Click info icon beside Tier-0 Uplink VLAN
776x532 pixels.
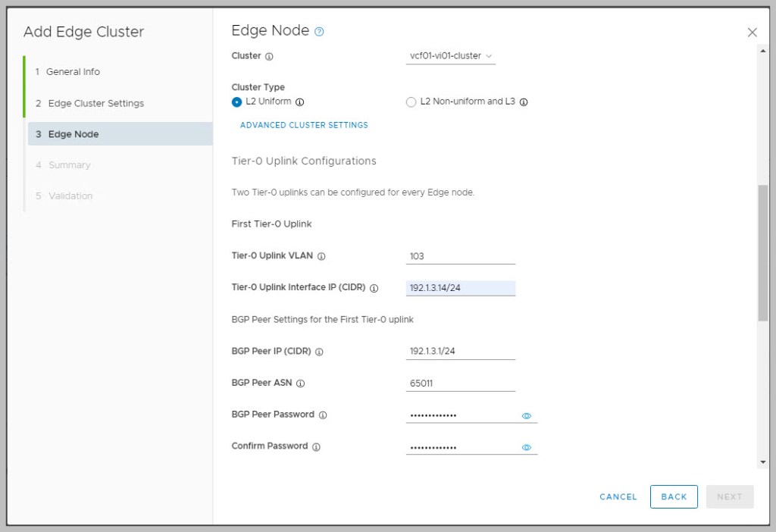[x=321, y=256]
